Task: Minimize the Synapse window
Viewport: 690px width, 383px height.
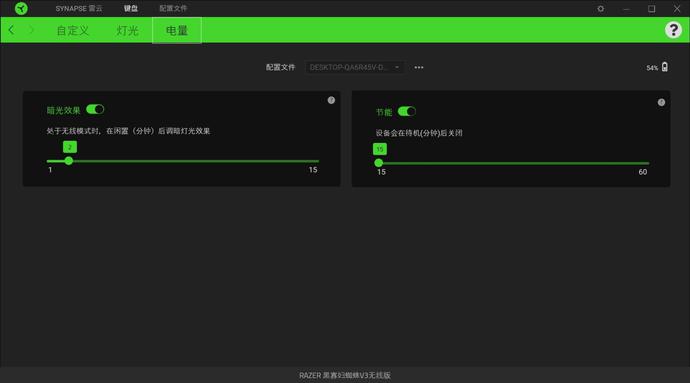Action: pos(626,8)
